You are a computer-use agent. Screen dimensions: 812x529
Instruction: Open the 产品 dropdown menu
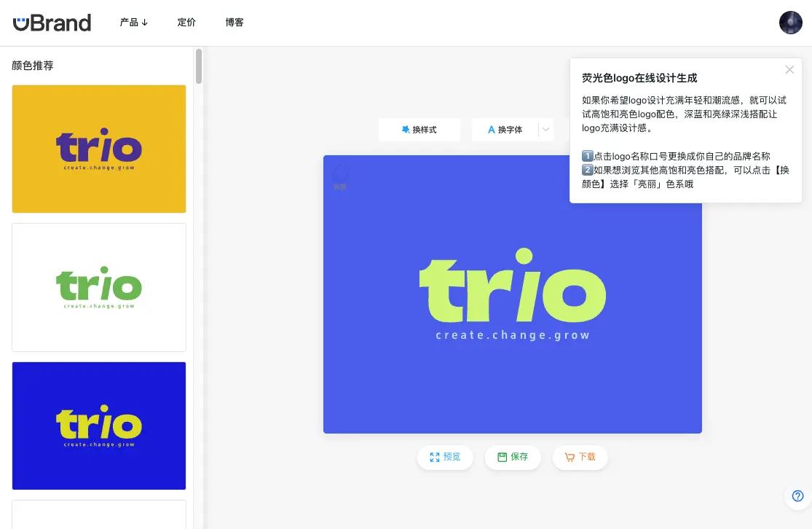point(134,22)
